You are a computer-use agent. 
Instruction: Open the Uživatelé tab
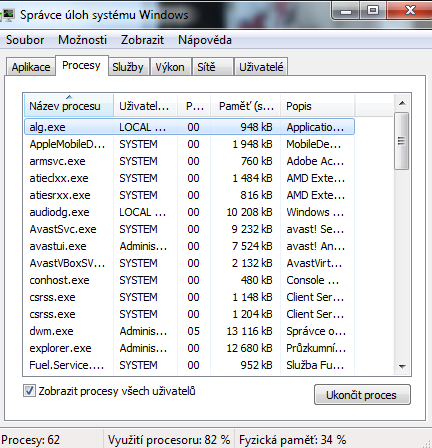pos(261,67)
